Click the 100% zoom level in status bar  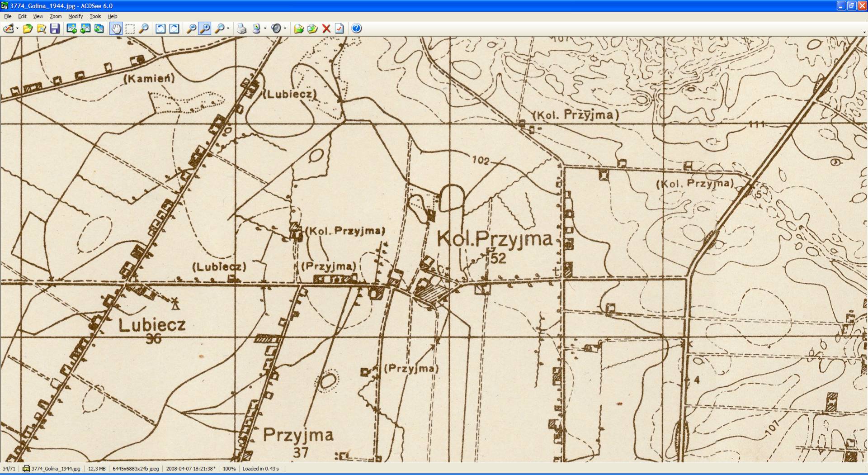point(229,469)
